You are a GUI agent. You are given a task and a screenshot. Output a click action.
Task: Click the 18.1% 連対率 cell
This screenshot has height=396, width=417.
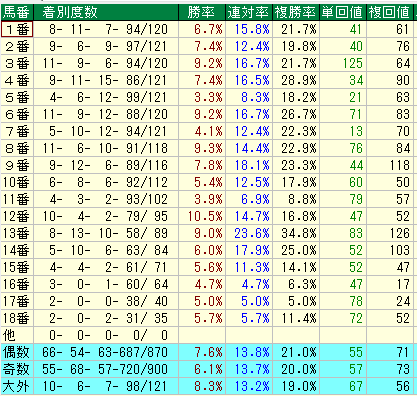point(249,165)
